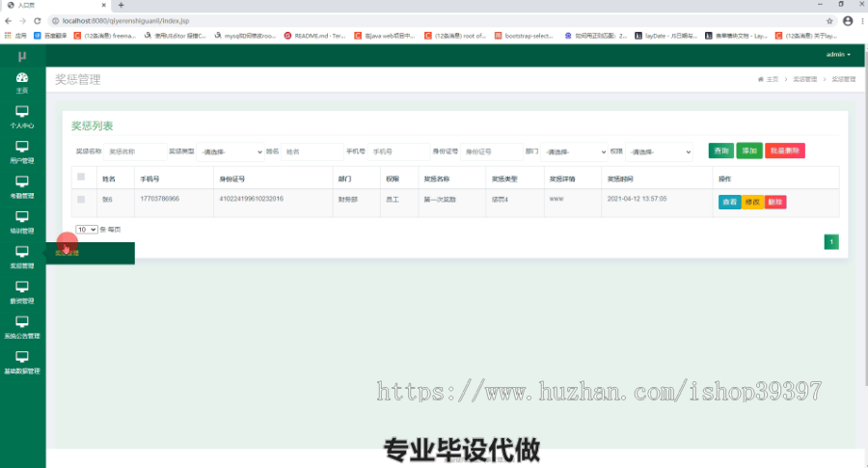
Task: Go to page 1 in pagination
Action: 831,242
